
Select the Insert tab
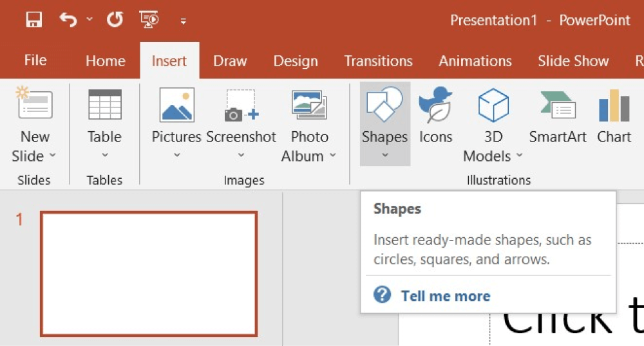169,60
